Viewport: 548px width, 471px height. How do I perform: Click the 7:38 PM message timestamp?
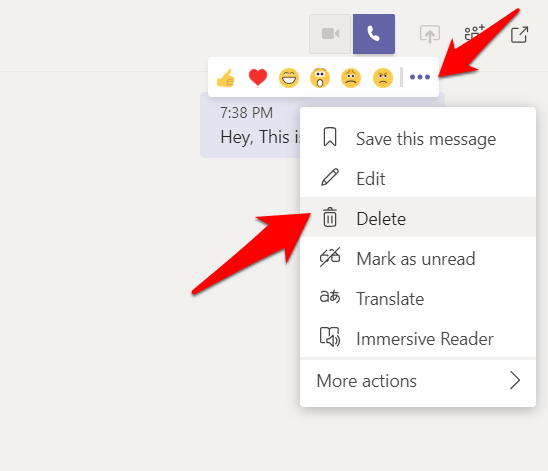click(x=246, y=113)
